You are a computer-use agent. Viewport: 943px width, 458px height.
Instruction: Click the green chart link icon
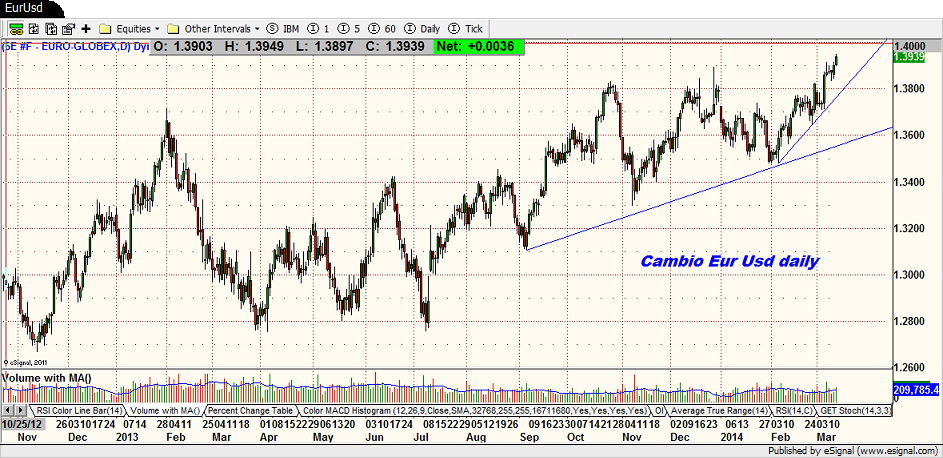point(16,28)
